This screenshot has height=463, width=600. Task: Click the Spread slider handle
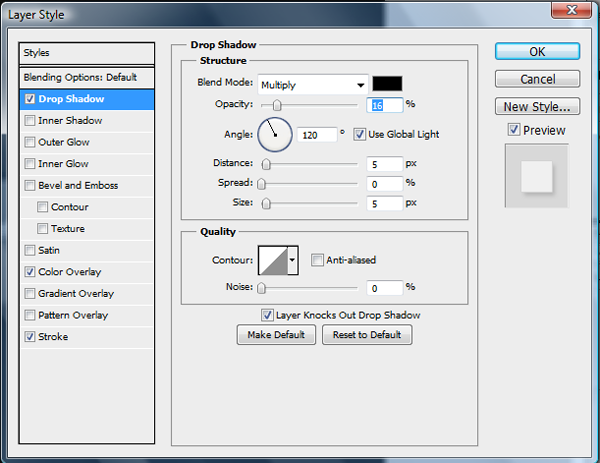tap(261, 184)
